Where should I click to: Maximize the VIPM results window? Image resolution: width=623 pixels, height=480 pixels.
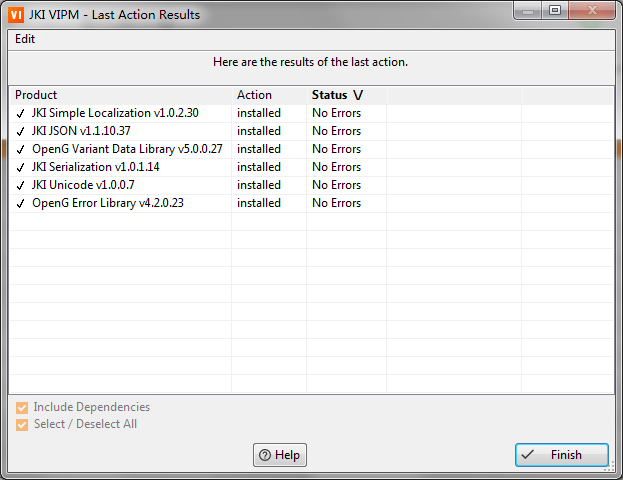point(555,10)
